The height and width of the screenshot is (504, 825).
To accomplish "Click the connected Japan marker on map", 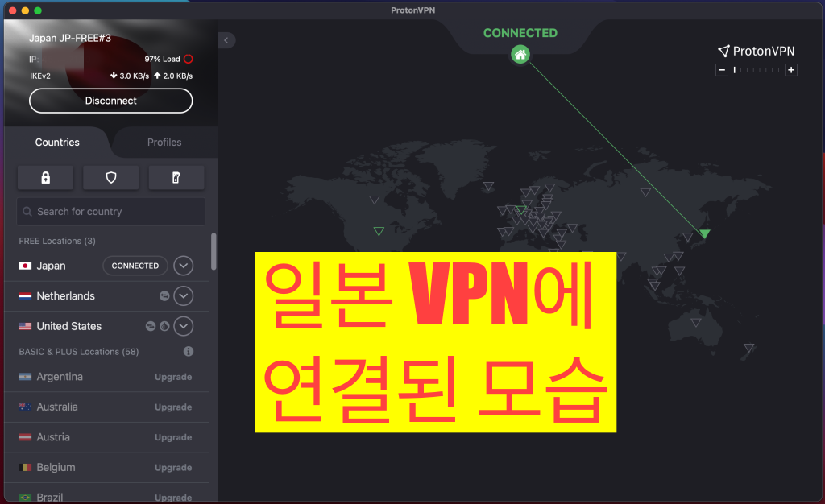I will coord(704,233).
